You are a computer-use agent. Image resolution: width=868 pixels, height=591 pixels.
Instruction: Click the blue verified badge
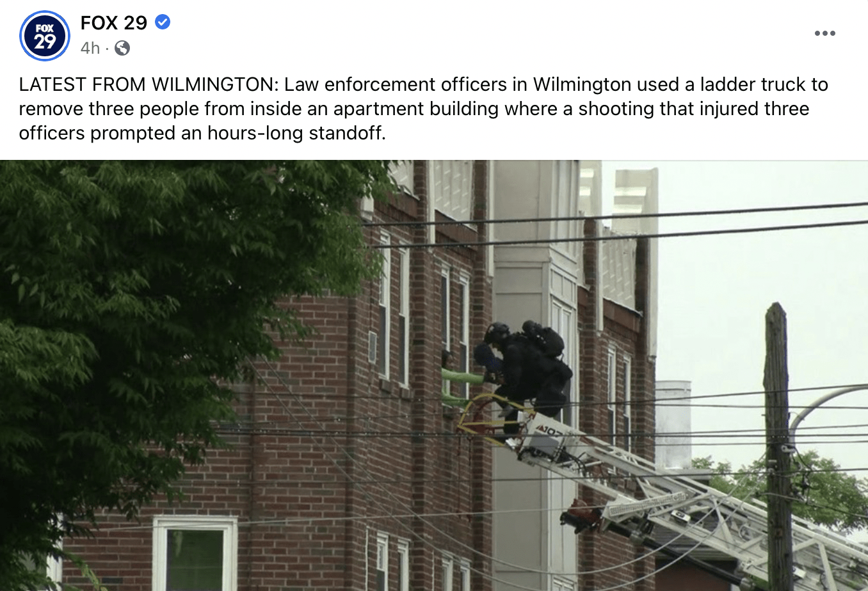point(163,22)
